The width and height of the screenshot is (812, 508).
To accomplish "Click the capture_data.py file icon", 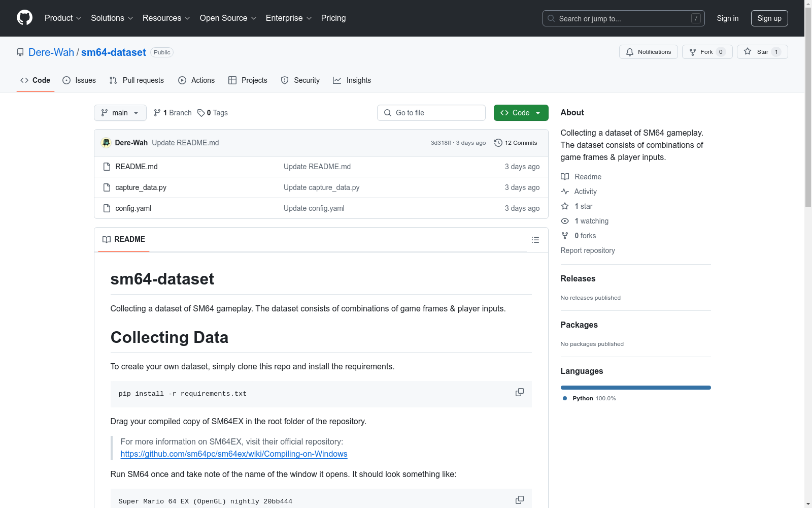I will [107, 187].
